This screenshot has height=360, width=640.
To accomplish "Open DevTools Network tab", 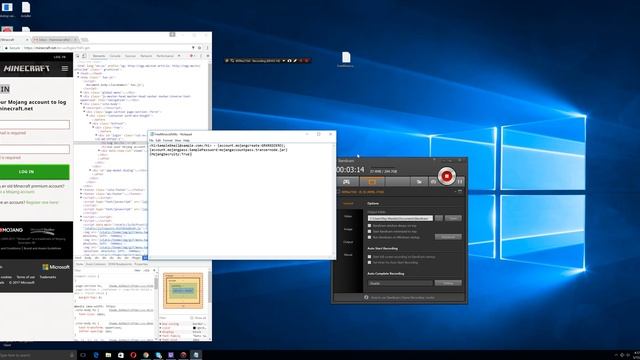I will [146, 56].
